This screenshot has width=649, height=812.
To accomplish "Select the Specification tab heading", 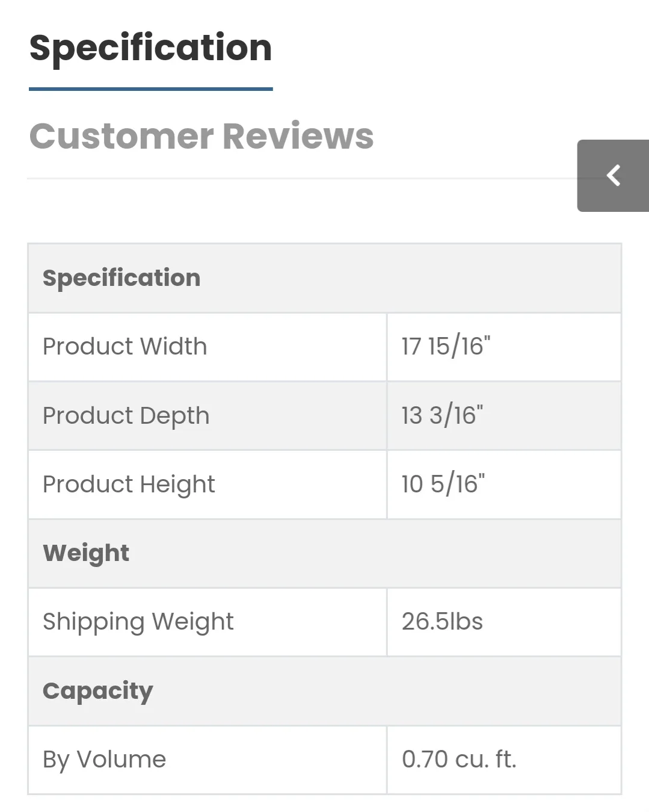I will [150, 48].
